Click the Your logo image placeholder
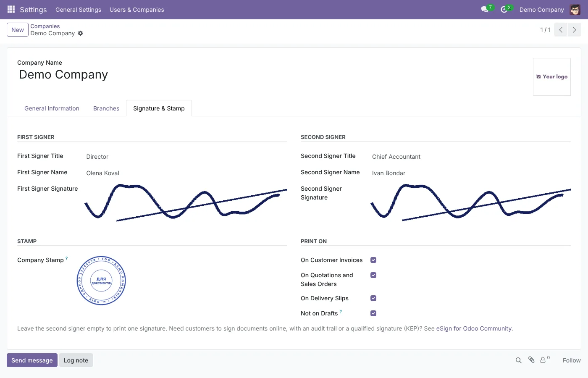Screen dimensions: 588x378 552,77
